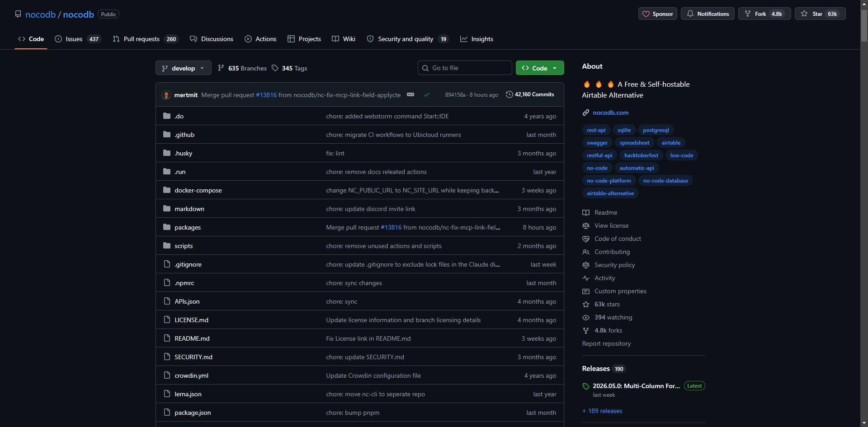
Task: Open docker-compose folder name
Action: (198, 190)
